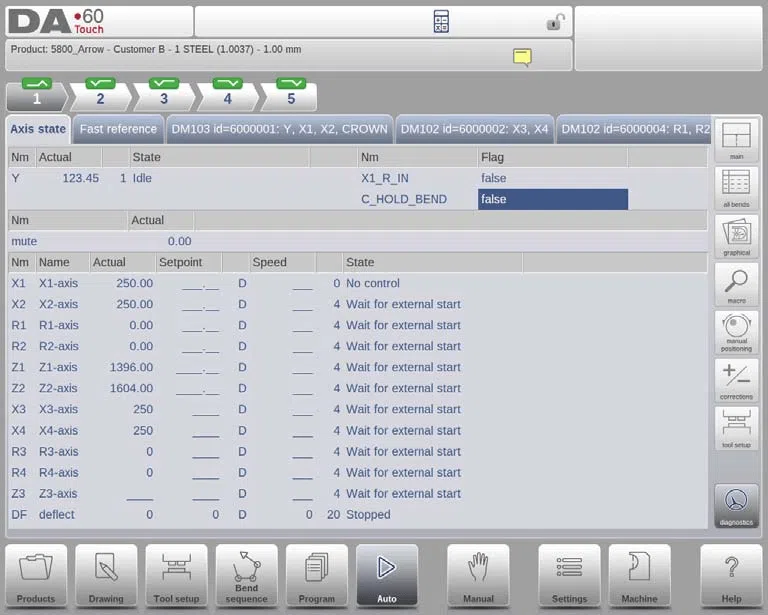Open manual positioning
Screen dimensions: 768x615
(736, 332)
